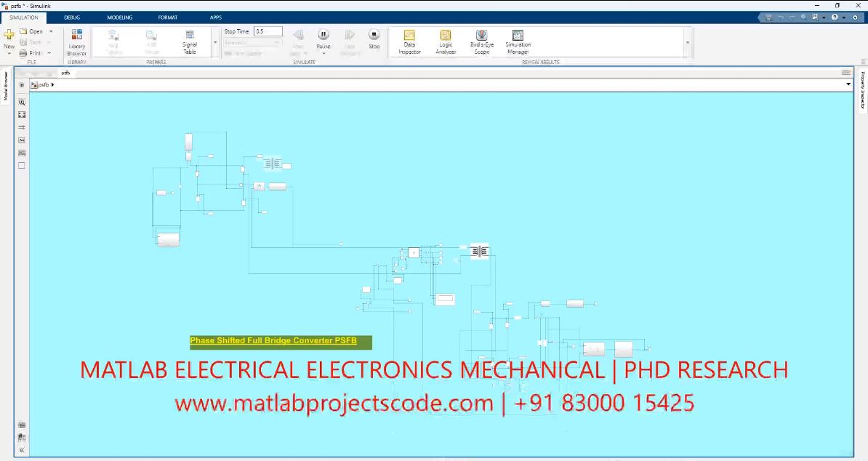Collapse the palette with double-chevron icon
The image size is (868, 461).
point(22,450)
